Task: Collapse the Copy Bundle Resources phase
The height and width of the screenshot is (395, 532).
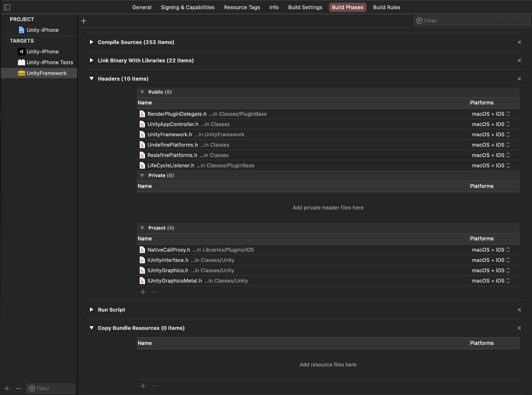Action: click(91, 328)
